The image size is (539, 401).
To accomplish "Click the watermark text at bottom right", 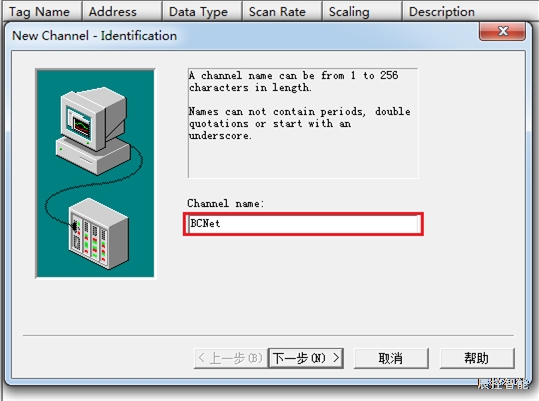I will pyautogui.click(x=503, y=384).
